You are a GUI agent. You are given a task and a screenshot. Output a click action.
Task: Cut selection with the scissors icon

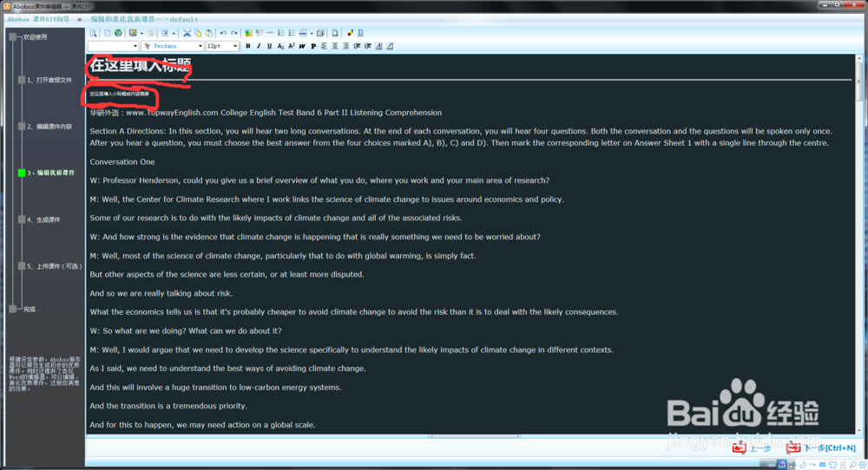coord(187,33)
